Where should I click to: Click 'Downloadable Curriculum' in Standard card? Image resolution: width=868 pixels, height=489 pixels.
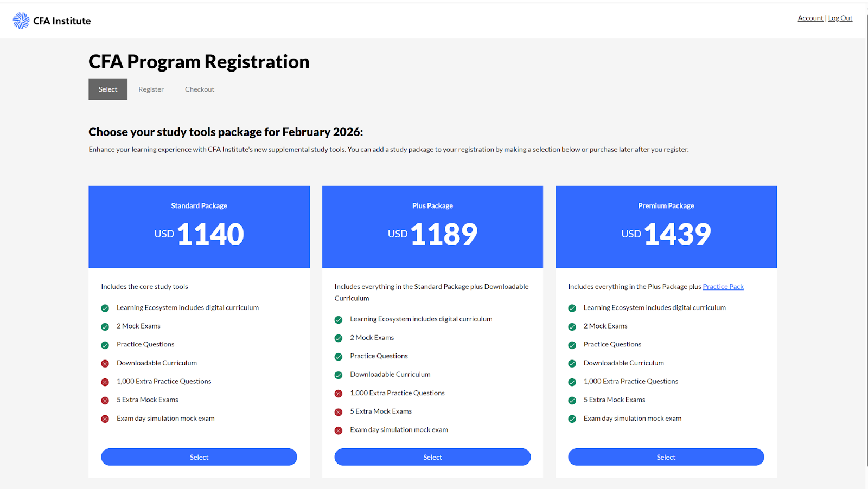pos(157,363)
